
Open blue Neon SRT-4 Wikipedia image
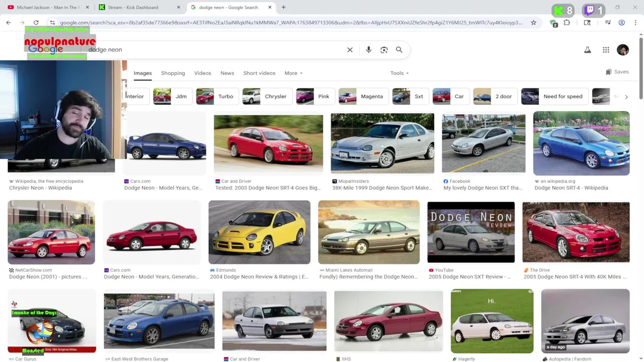(581, 143)
